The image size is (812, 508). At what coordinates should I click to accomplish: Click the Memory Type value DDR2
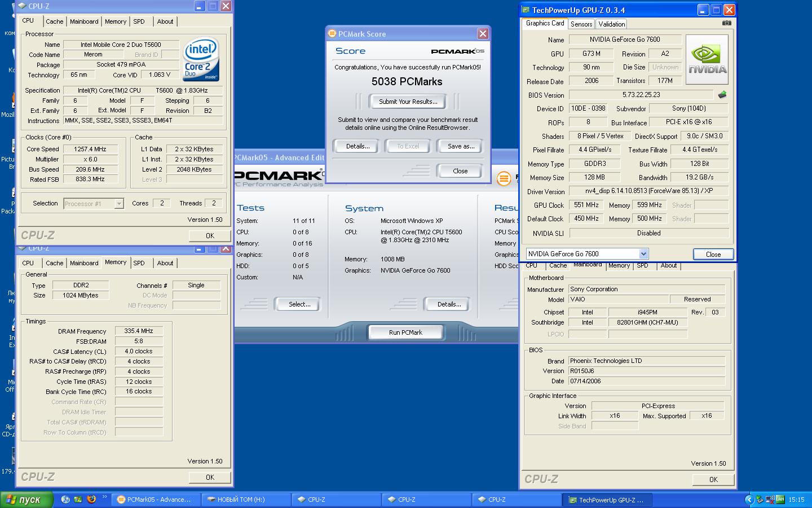(81, 286)
